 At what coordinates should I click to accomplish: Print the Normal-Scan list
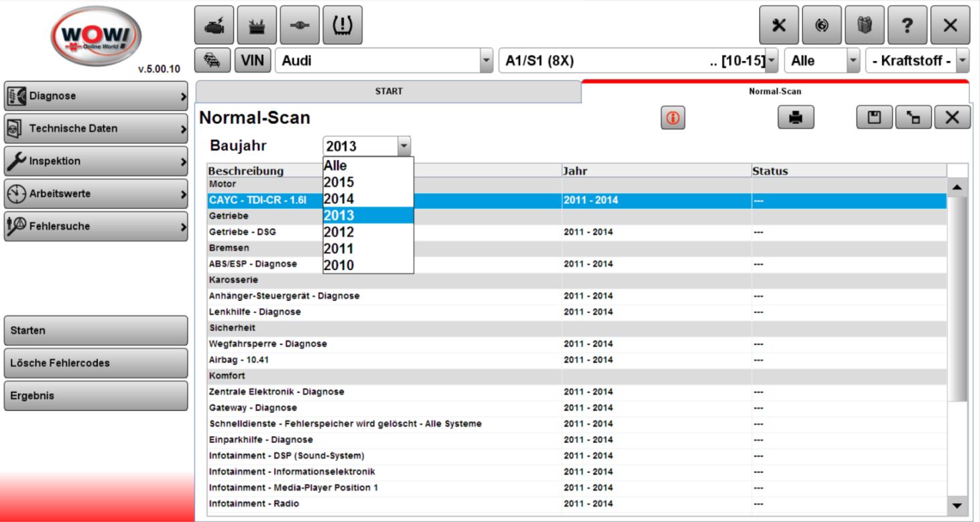[x=796, y=117]
